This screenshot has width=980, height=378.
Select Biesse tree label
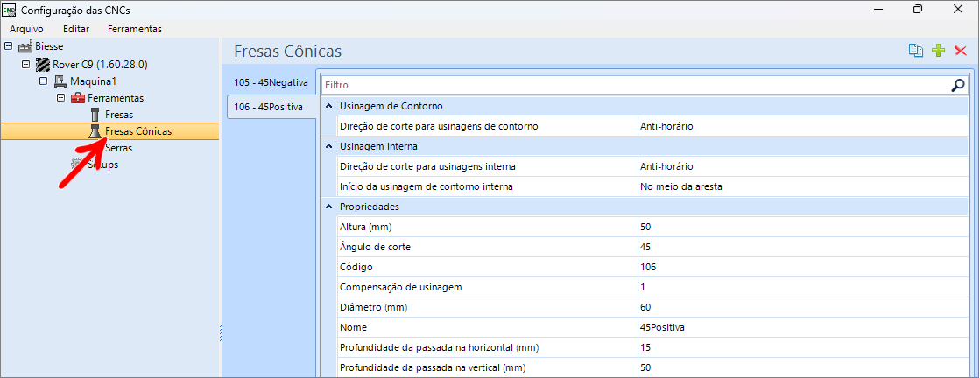pyautogui.click(x=49, y=47)
